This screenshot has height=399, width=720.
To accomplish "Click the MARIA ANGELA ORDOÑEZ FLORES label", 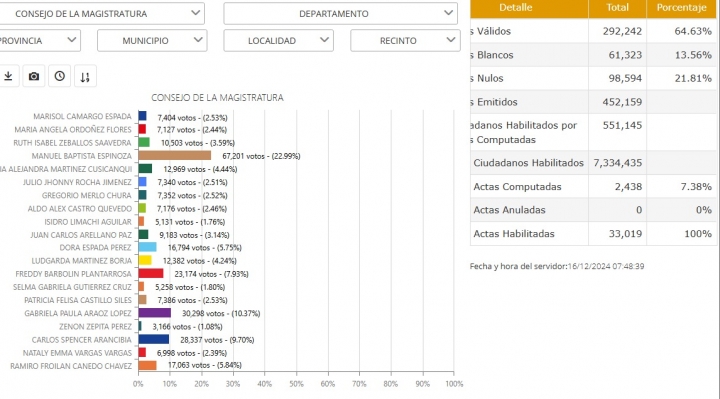I will (73, 130).
